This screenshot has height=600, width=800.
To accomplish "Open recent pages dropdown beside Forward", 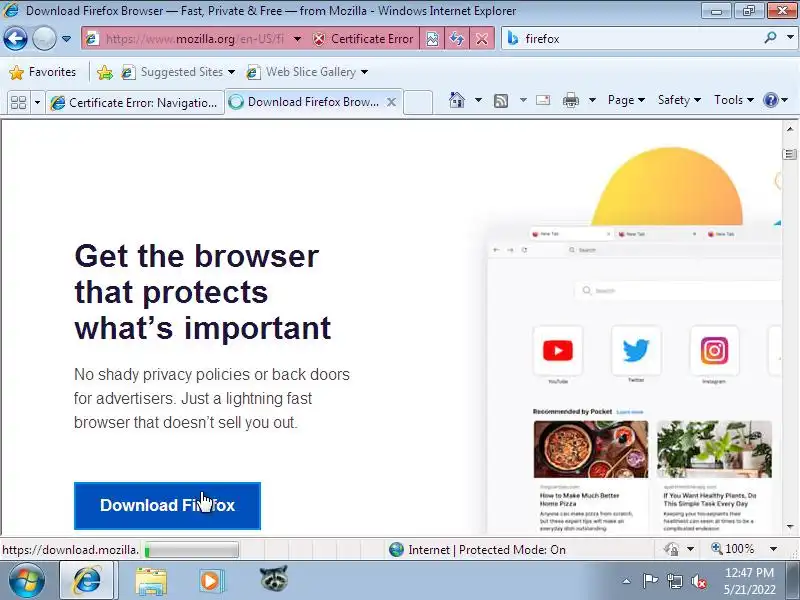I will [x=66, y=39].
